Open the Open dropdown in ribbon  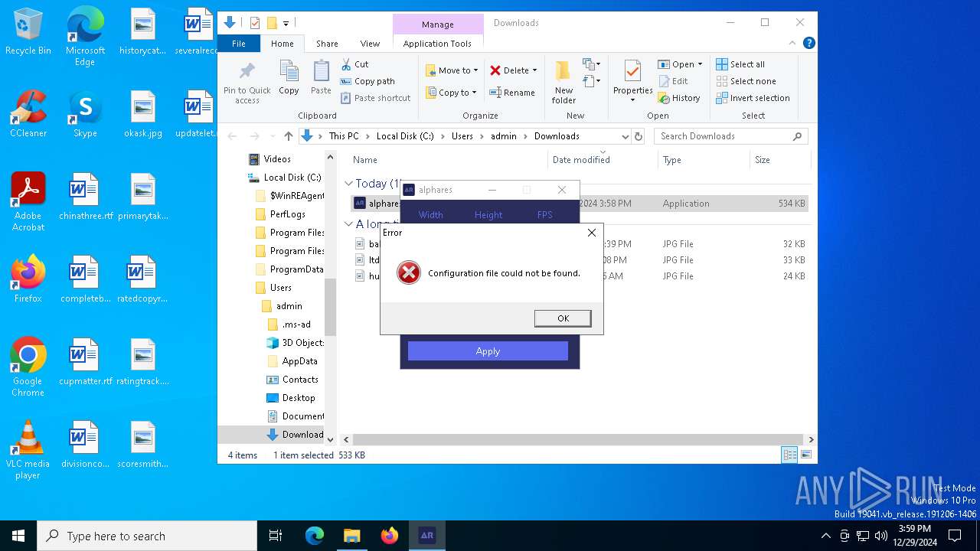tap(680, 64)
